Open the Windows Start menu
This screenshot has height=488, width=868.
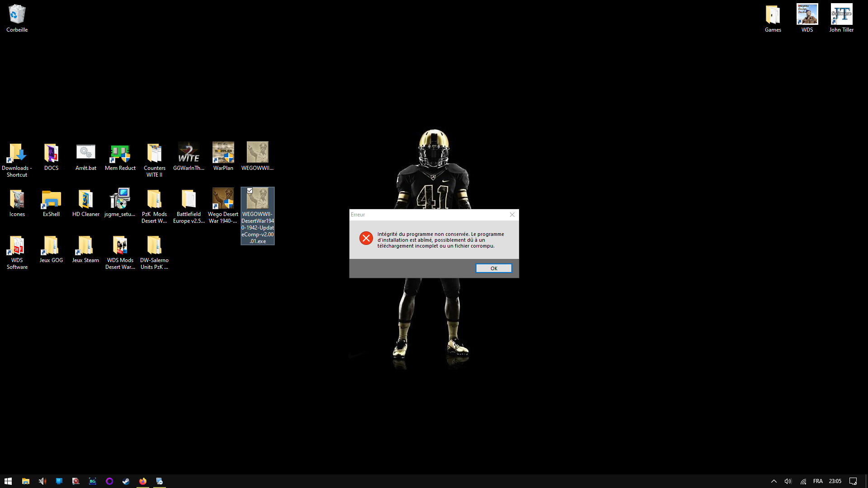(8, 481)
